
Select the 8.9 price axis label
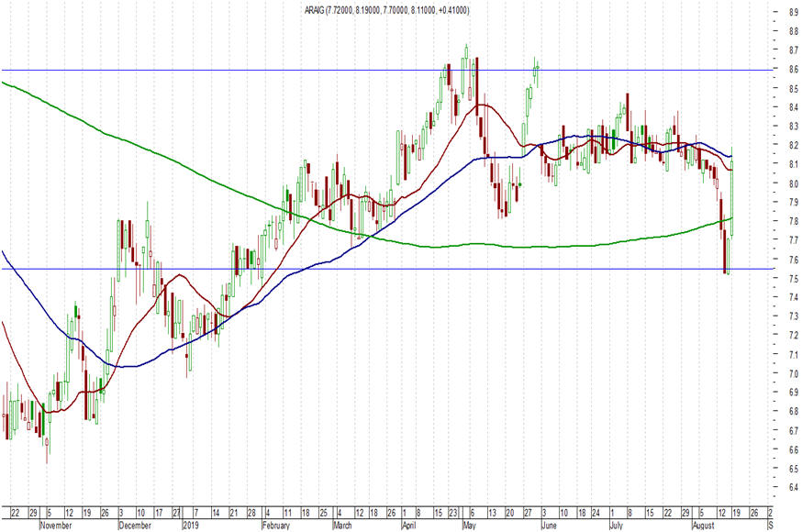click(x=794, y=13)
